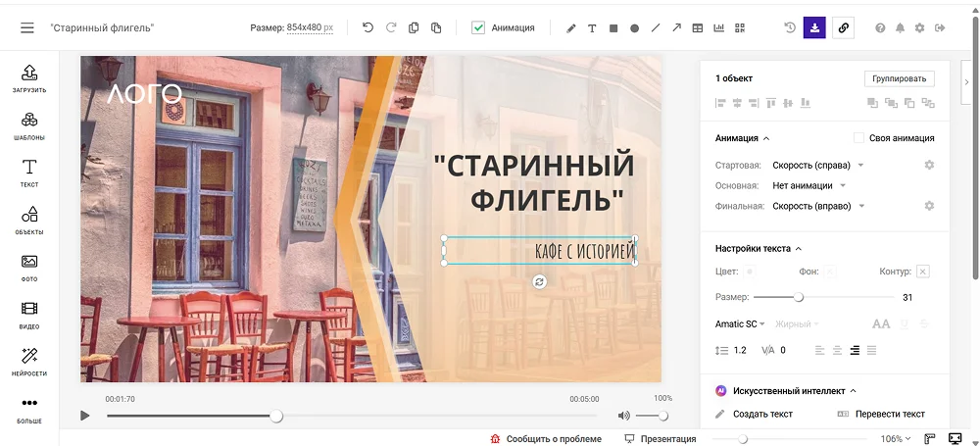Click the logout icon

pyautogui.click(x=940, y=28)
